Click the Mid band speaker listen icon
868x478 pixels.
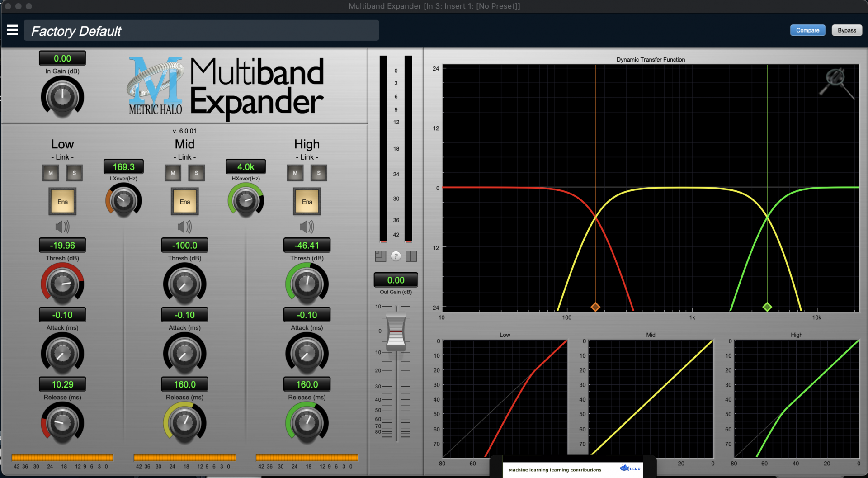pyautogui.click(x=184, y=227)
